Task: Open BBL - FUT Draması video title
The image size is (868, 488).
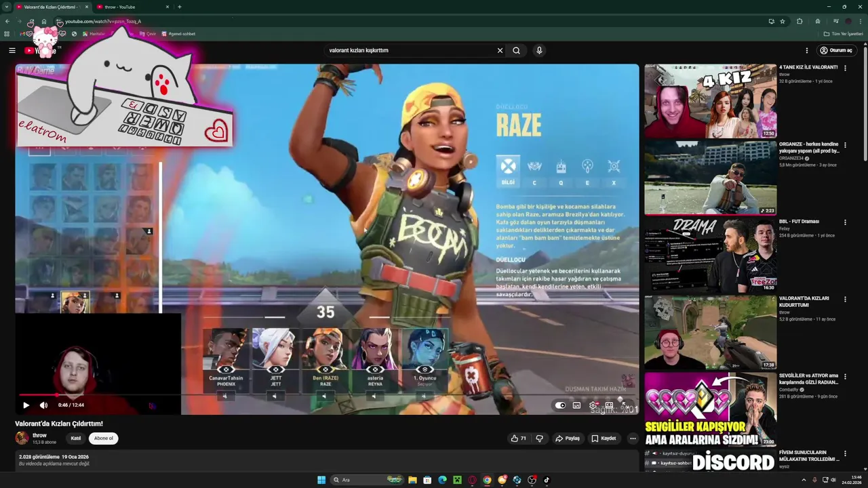Action: 799,222
